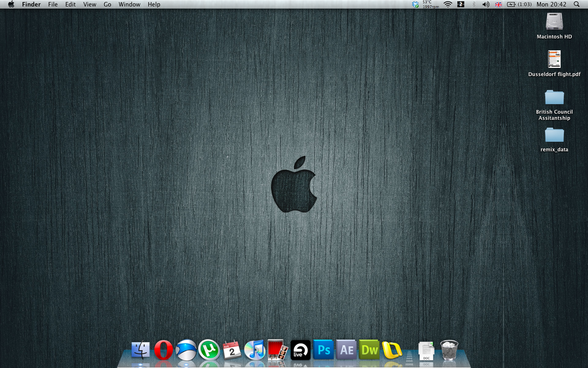Click the Dropbox status icon in menu bar
The height and width of the screenshot is (368, 588).
(x=415, y=4)
